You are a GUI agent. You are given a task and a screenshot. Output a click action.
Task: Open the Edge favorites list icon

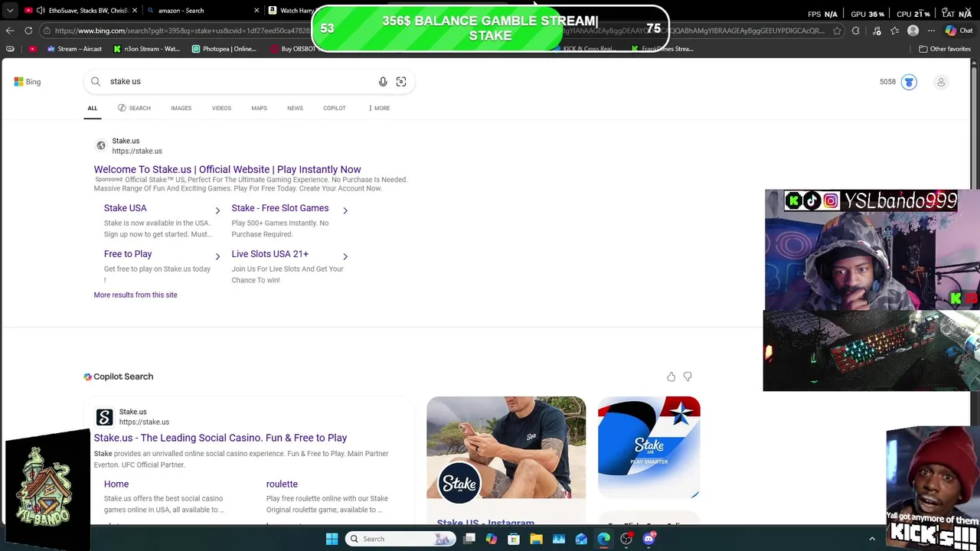(895, 31)
